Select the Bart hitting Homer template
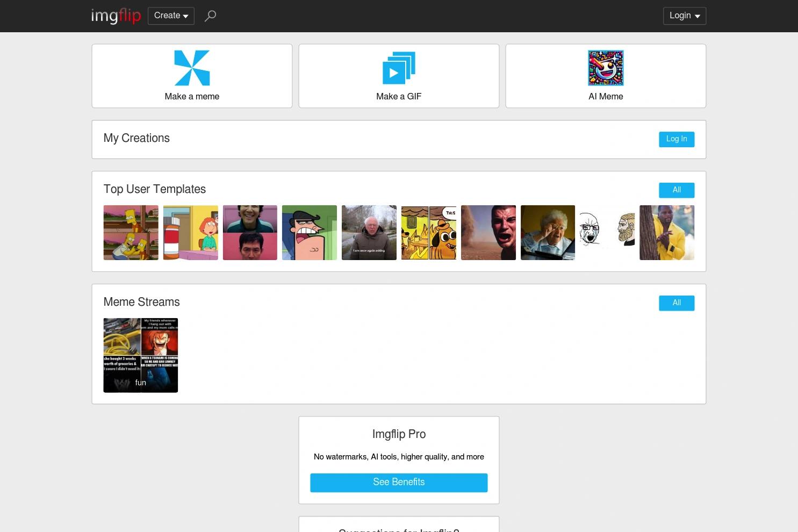Image resolution: width=798 pixels, height=532 pixels. point(131,233)
